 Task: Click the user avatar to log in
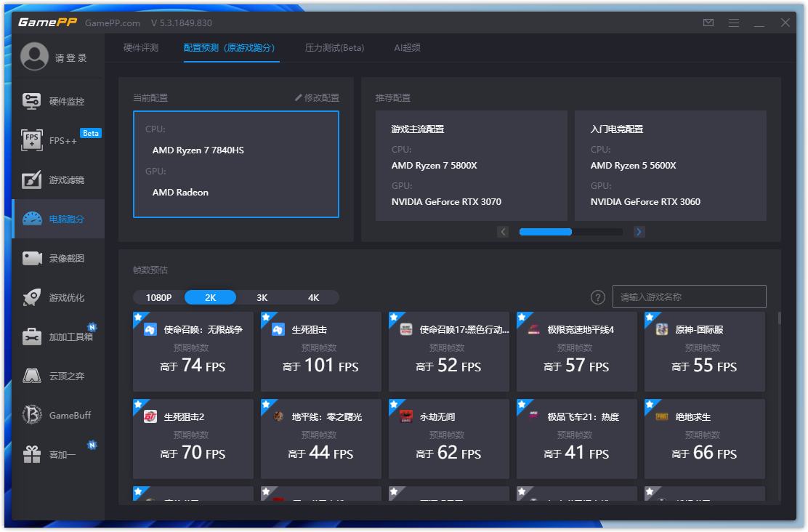pyautogui.click(x=35, y=56)
